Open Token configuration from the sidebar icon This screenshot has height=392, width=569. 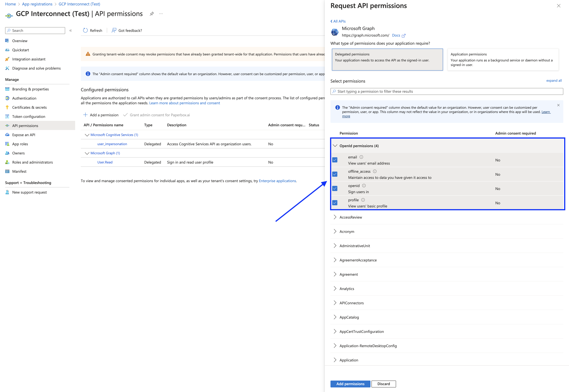[7, 116]
